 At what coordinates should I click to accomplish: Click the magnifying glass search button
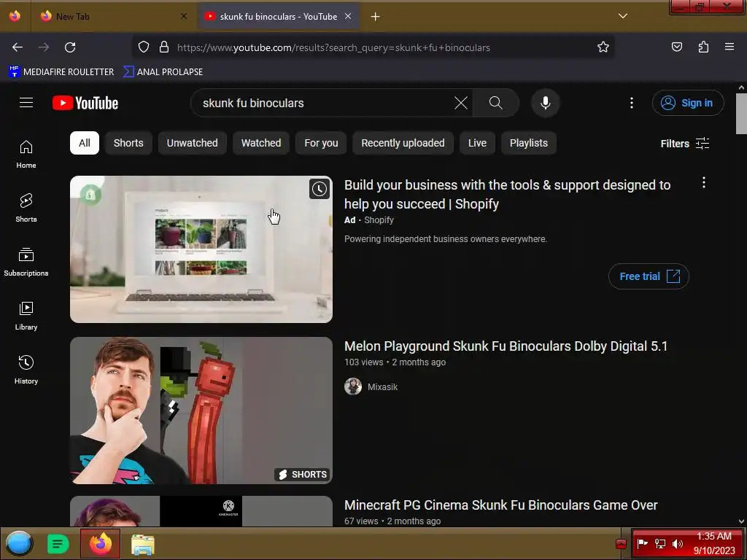495,103
